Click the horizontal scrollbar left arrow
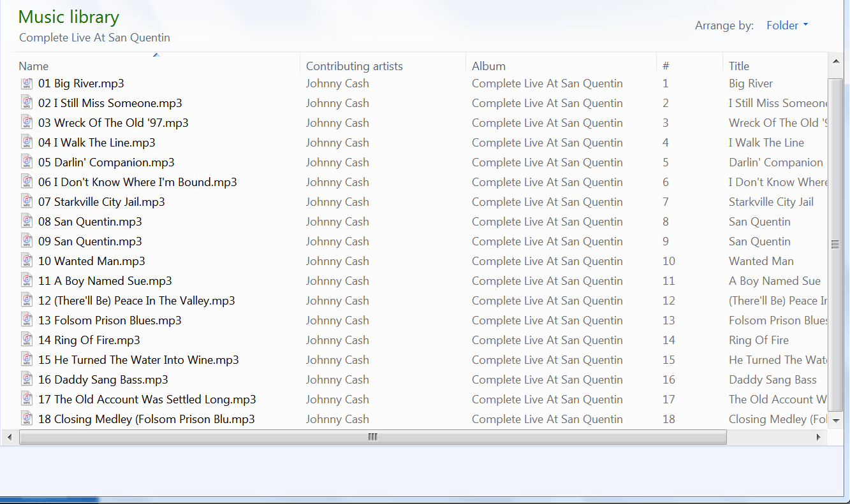850x504 pixels. [10, 437]
